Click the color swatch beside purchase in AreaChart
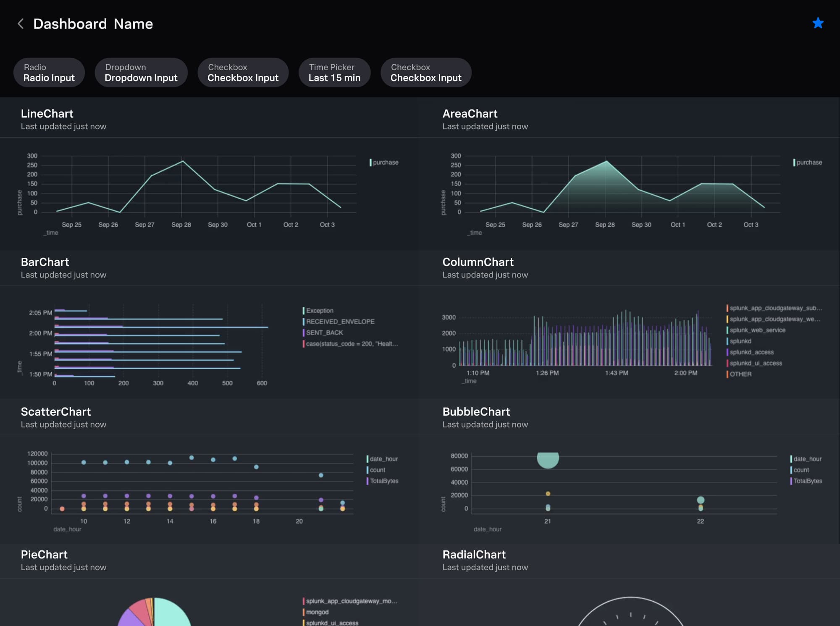 pos(795,162)
